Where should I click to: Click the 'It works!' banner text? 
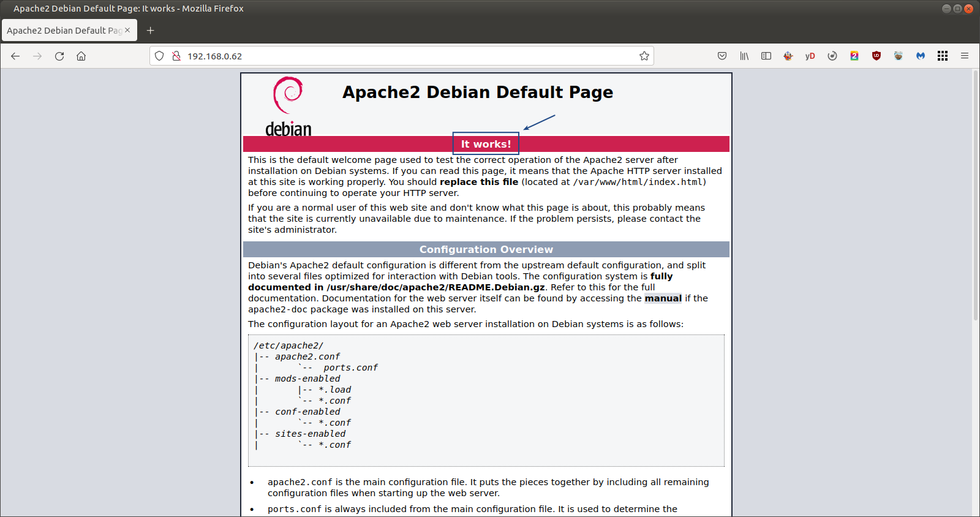click(486, 144)
